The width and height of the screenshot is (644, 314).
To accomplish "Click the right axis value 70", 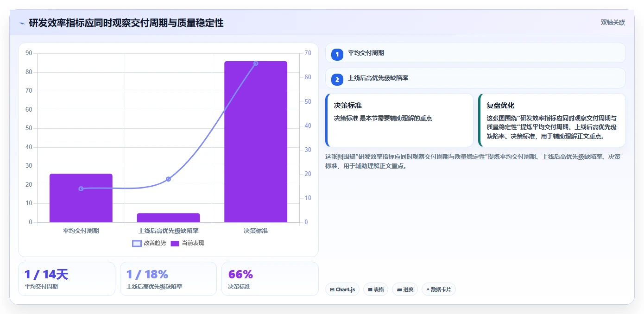I will pyautogui.click(x=308, y=53).
